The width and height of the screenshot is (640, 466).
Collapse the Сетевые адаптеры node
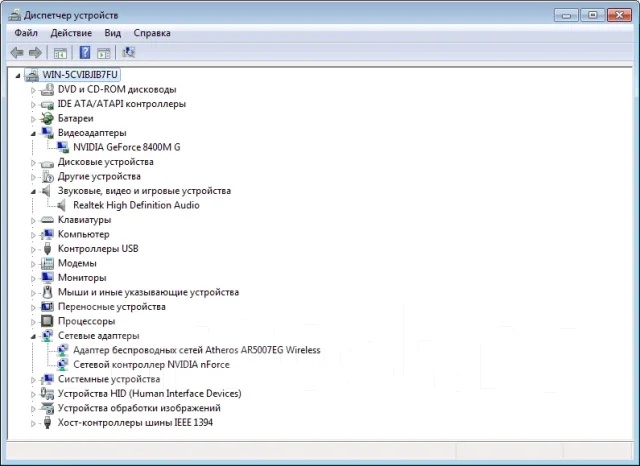(33, 336)
